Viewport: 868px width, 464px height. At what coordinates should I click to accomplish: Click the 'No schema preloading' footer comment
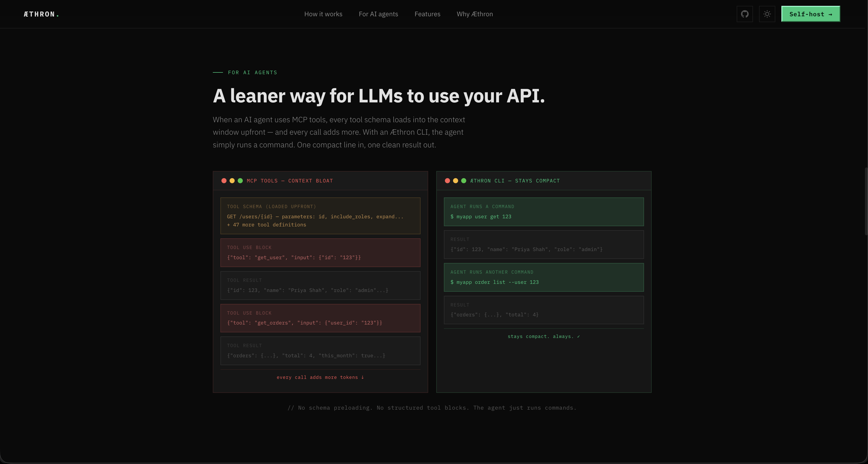(432, 408)
